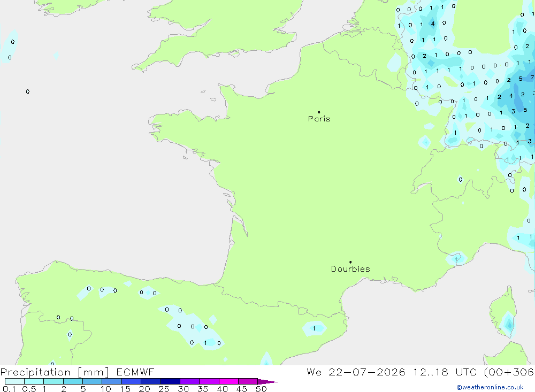
Task: Click the legend value '10'
Action: [x=106, y=389]
